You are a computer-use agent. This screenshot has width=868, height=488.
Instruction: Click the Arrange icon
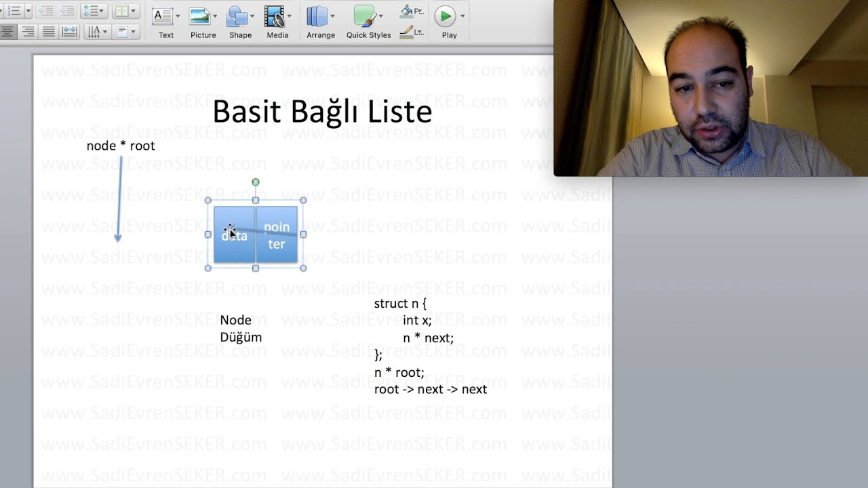tap(317, 16)
